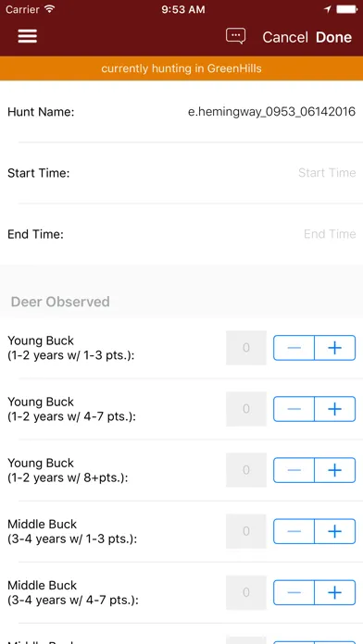The image size is (363, 644).
Task: Increase Middle Buck 4-7 pts. count
Action: pos(334,593)
